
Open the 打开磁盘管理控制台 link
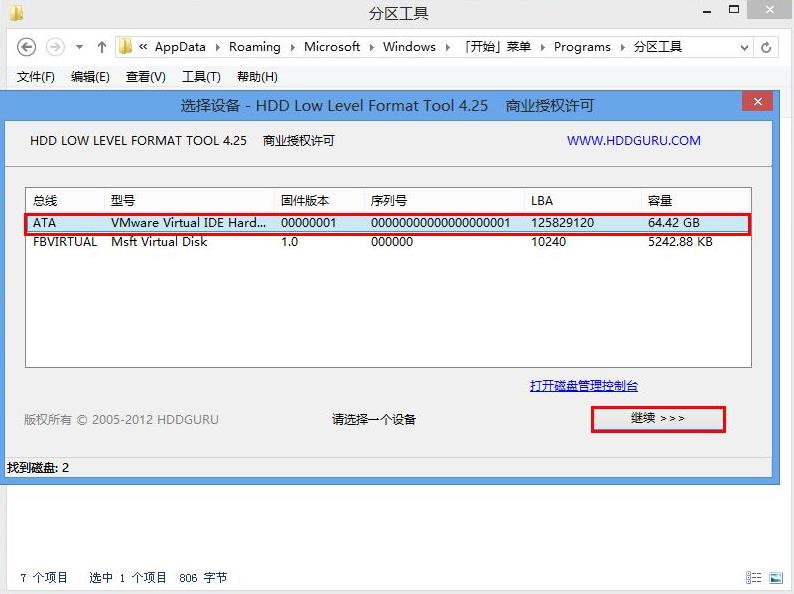pyautogui.click(x=583, y=386)
